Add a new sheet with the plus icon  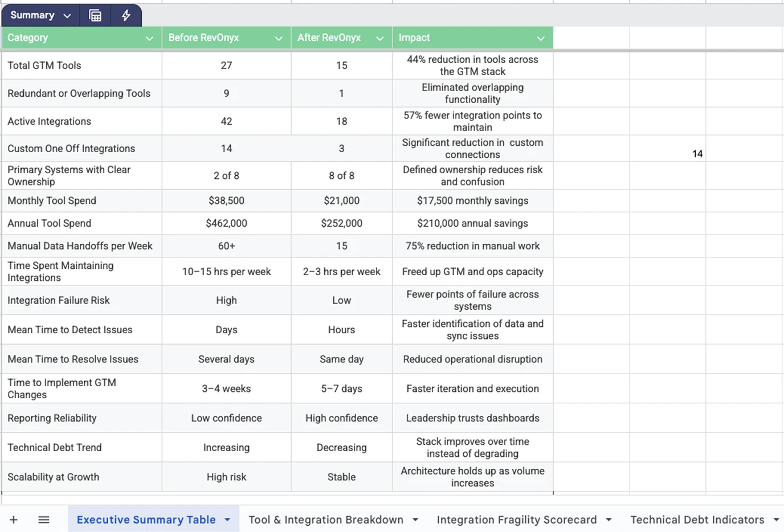(x=14, y=519)
